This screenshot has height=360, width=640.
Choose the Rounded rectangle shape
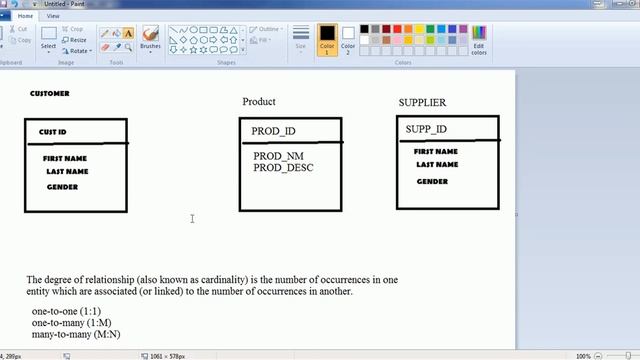tap(213, 30)
